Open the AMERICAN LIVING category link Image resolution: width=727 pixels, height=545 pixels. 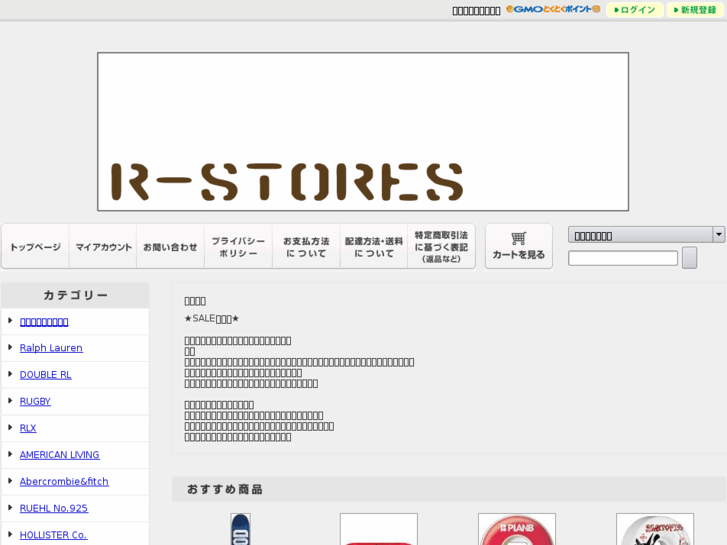(x=59, y=455)
